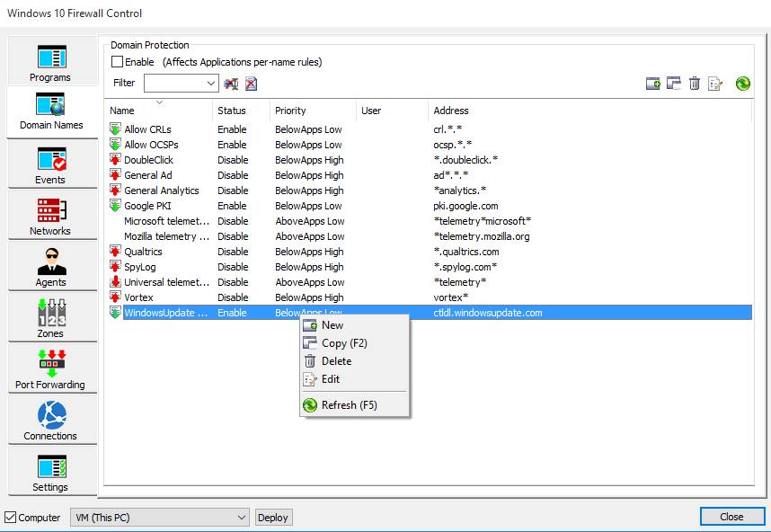Click address ocsp.*.*
Image resolution: width=771 pixels, height=532 pixels.
pyautogui.click(x=452, y=145)
